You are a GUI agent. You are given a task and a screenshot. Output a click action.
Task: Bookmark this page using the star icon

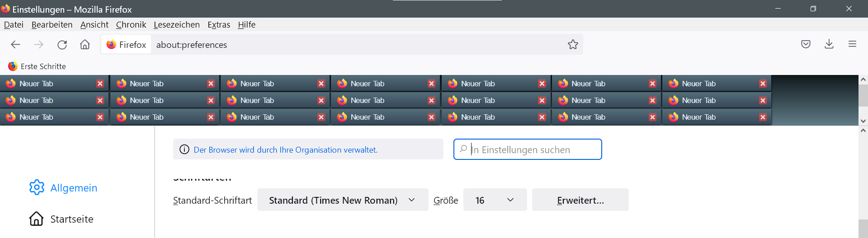573,44
